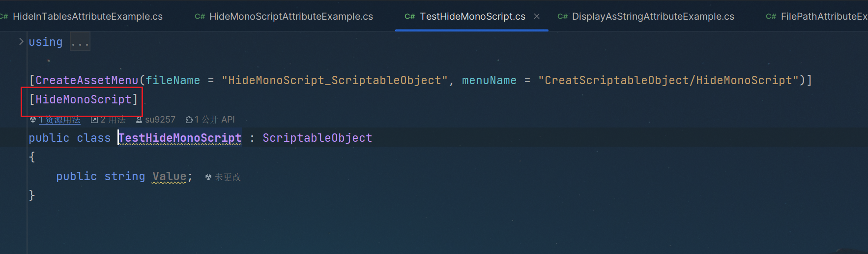Click the folded ellipsis placeholder after using
This screenshot has width=868, height=254.
click(x=80, y=42)
